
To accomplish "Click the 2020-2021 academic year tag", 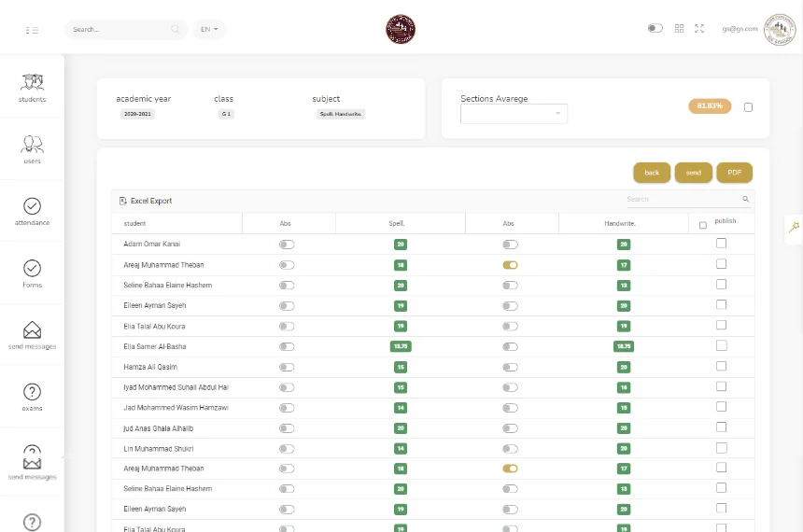I will (137, 114).
